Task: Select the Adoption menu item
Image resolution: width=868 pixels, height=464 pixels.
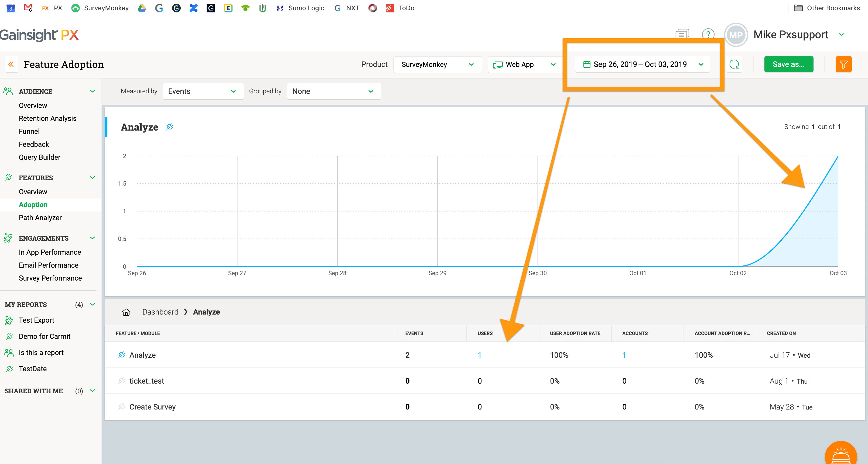Action: 33,204
